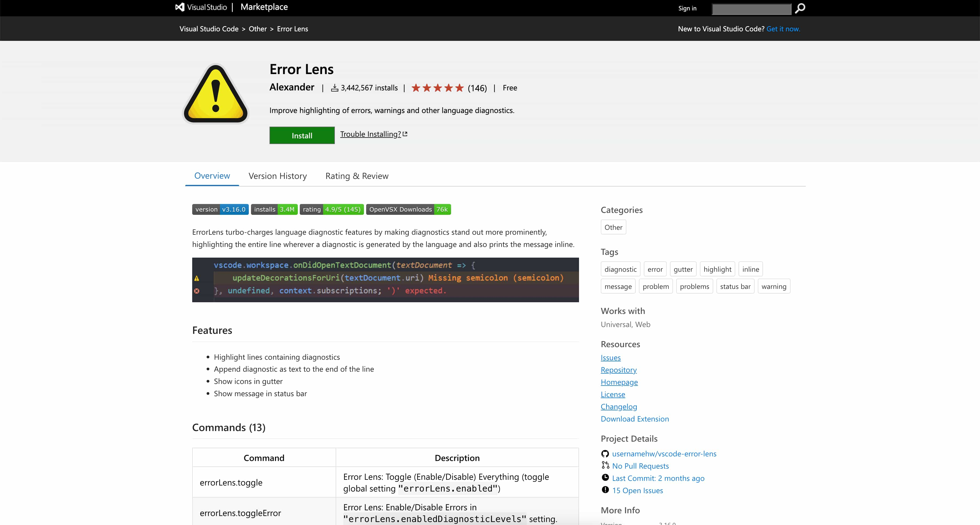Image resolution: width=980 pixels, height=525 pixels.
Task: Open the Rating & Review tab
Action: click(357, 176)
